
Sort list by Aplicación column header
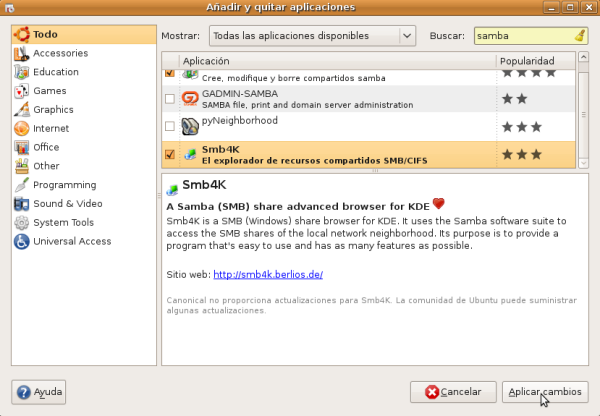pos(328,62)
